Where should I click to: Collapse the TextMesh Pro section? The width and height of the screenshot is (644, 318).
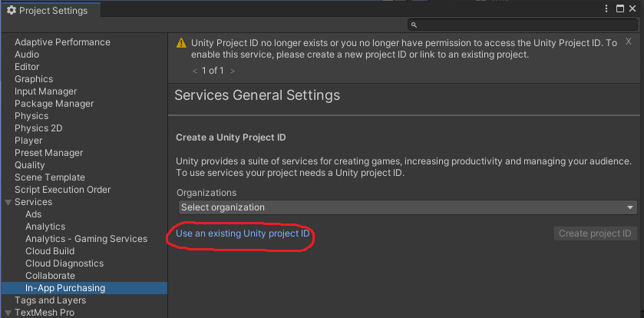[x=8, y=313]
